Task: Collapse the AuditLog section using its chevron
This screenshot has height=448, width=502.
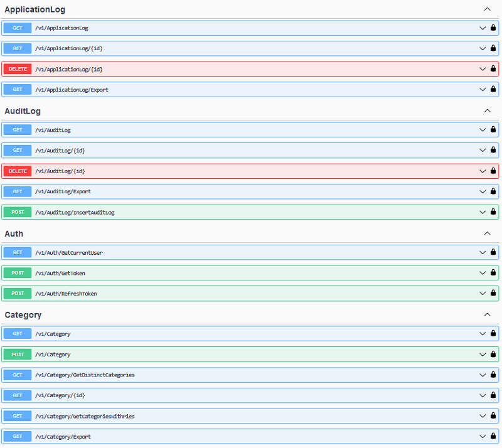Action: click(x=487, y=111)
